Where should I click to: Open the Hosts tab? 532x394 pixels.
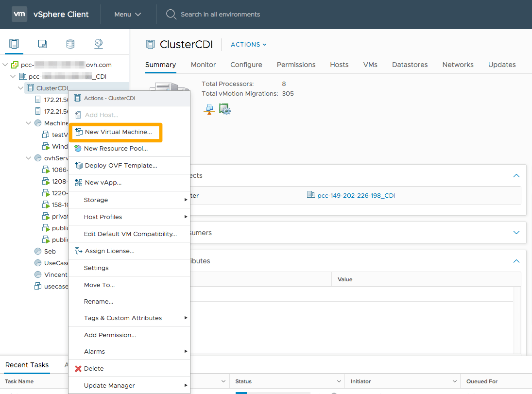339,65
